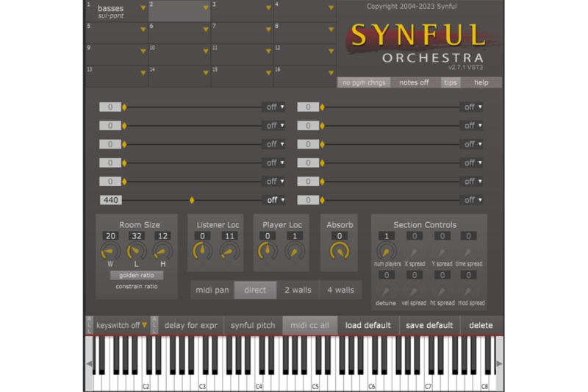Toggle the no pgm chngs option
The height and width of the screenshot is (392, 588).
[x=364, y=82]
